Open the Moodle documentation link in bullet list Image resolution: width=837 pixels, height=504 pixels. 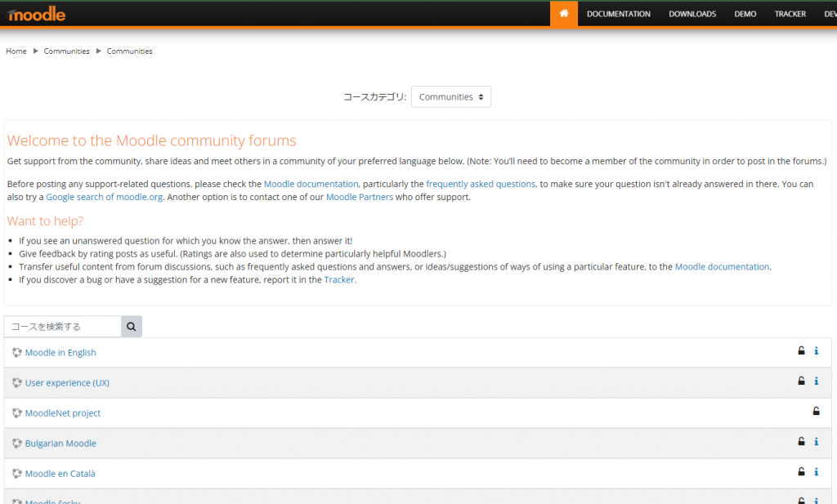(x=723, y=266)
